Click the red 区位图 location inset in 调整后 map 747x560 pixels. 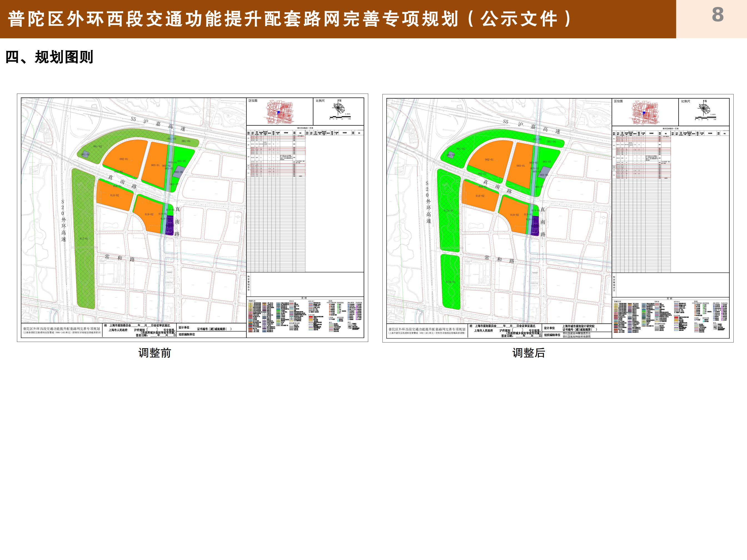coord(645,113)
